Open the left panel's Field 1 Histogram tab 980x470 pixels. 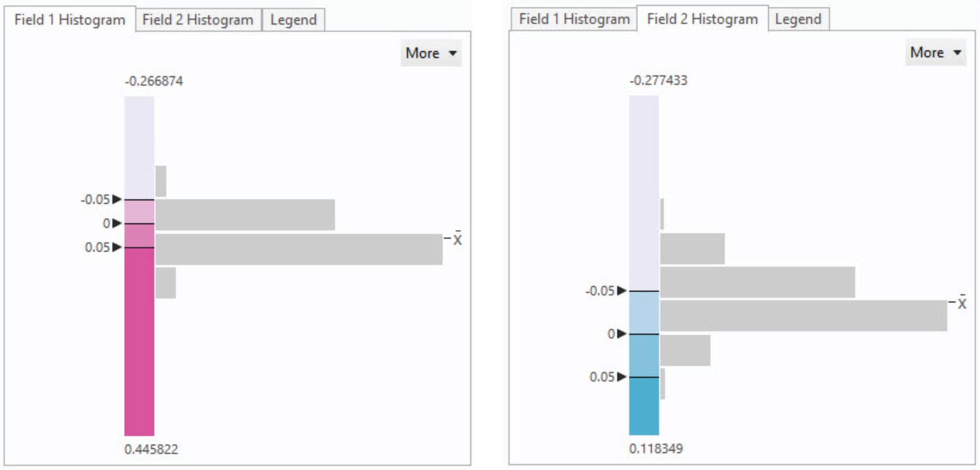[70, 20]
